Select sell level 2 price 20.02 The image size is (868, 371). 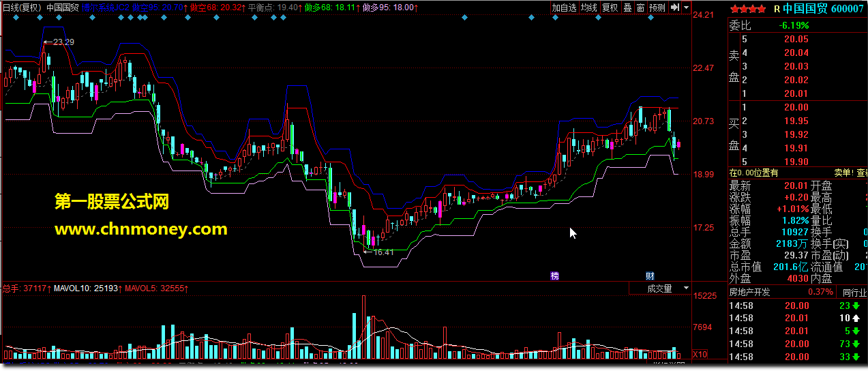(x=796, y=80)
